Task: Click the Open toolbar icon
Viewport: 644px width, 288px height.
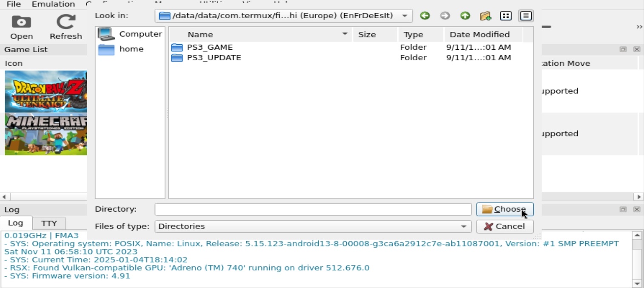Action: coord(22,28)
